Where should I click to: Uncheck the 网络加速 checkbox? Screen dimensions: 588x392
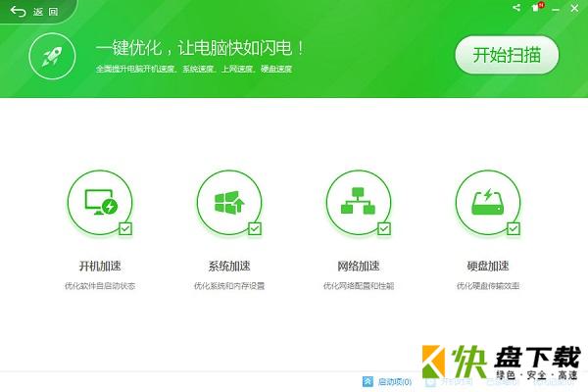(384, 228)
